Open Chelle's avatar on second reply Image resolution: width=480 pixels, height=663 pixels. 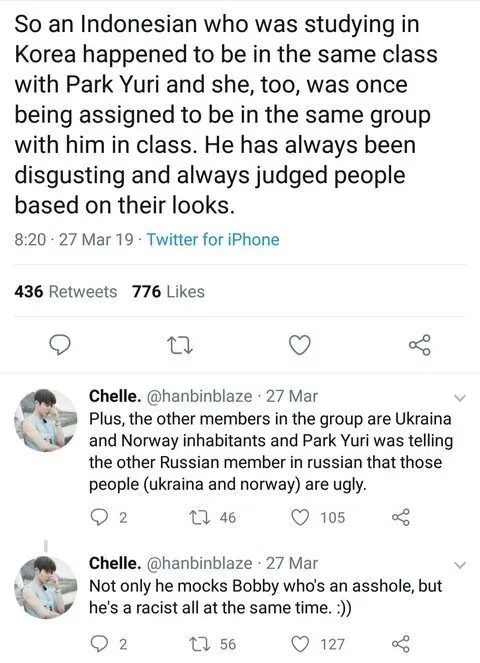tap(46, 587)
